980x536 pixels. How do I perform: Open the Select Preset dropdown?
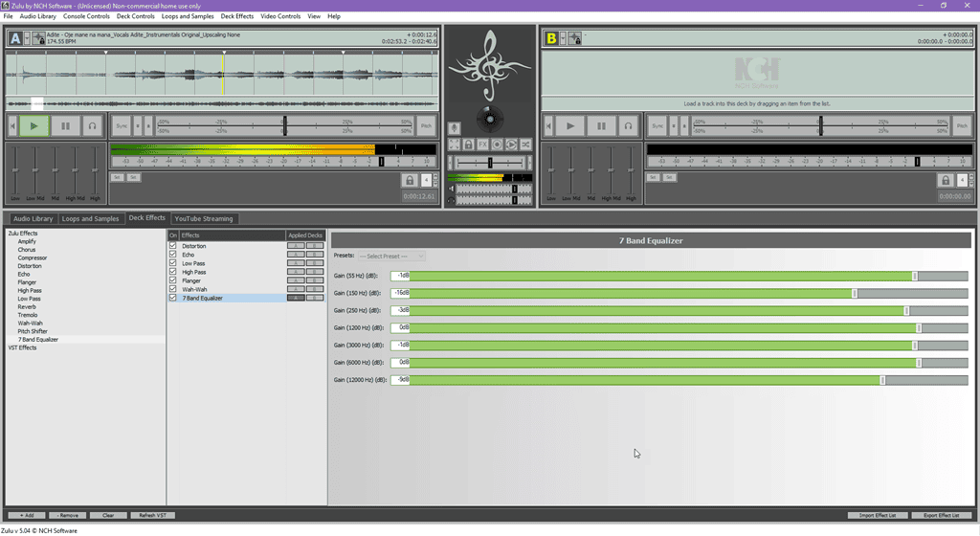click(x=391, y=257)
